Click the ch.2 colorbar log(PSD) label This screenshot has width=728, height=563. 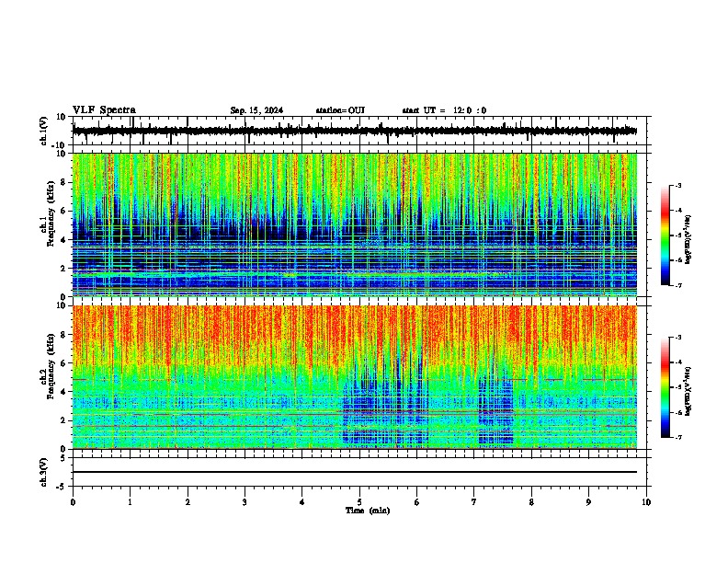point(688,391)
